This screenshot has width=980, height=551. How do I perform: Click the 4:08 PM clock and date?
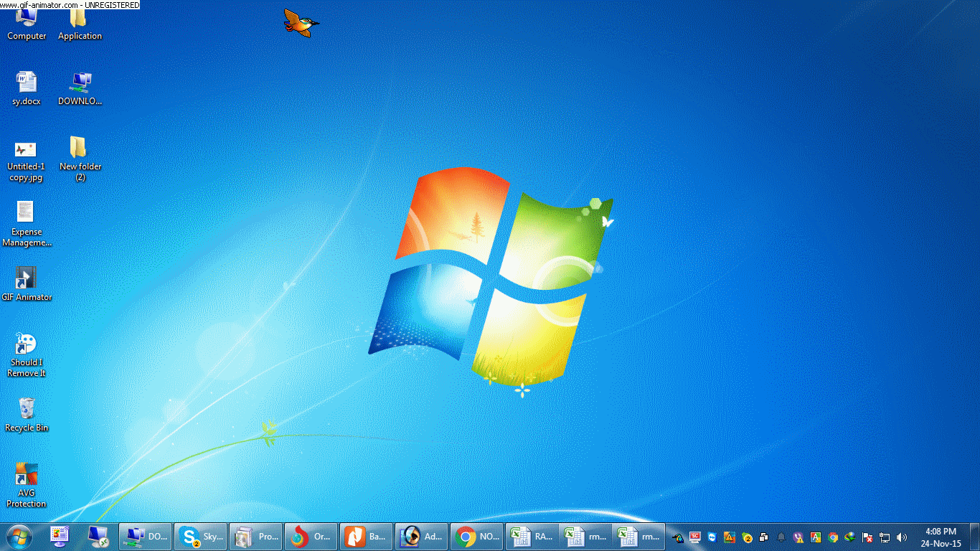pyautogui.click(x=941, y=537)
